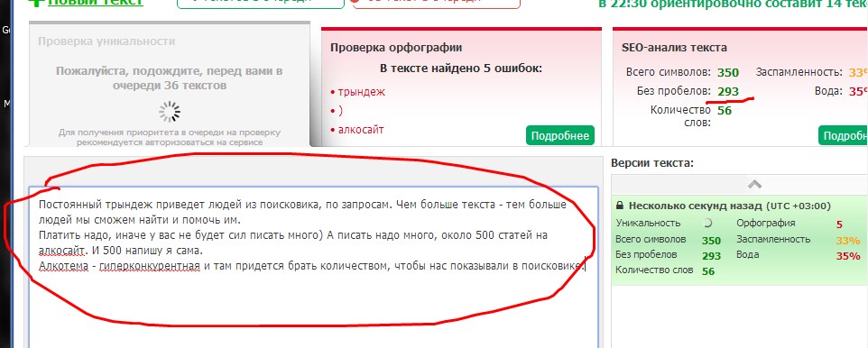
Task: Click Без пробелов value 293 in SEO panel
Action: point(728,92)
